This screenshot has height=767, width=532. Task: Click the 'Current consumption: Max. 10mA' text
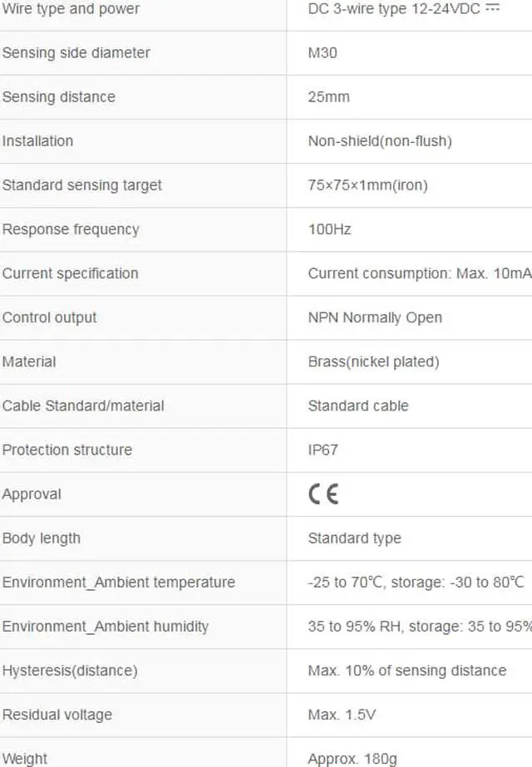419,273
